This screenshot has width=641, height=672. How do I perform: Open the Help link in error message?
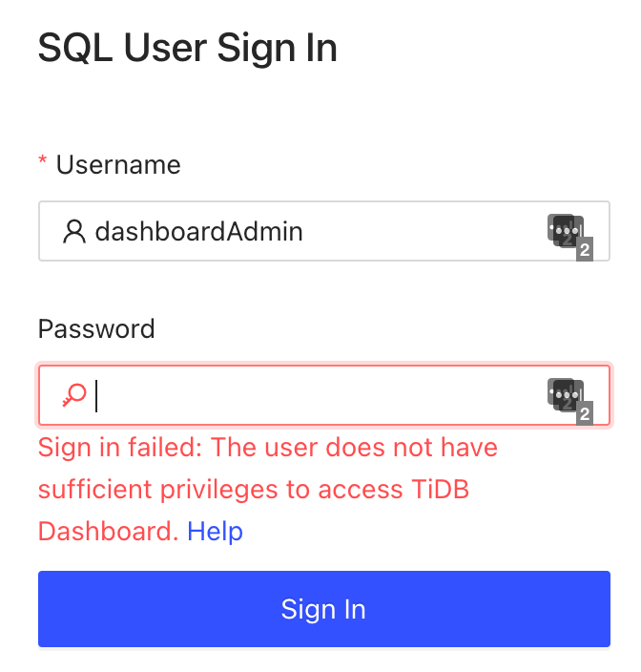215,531
